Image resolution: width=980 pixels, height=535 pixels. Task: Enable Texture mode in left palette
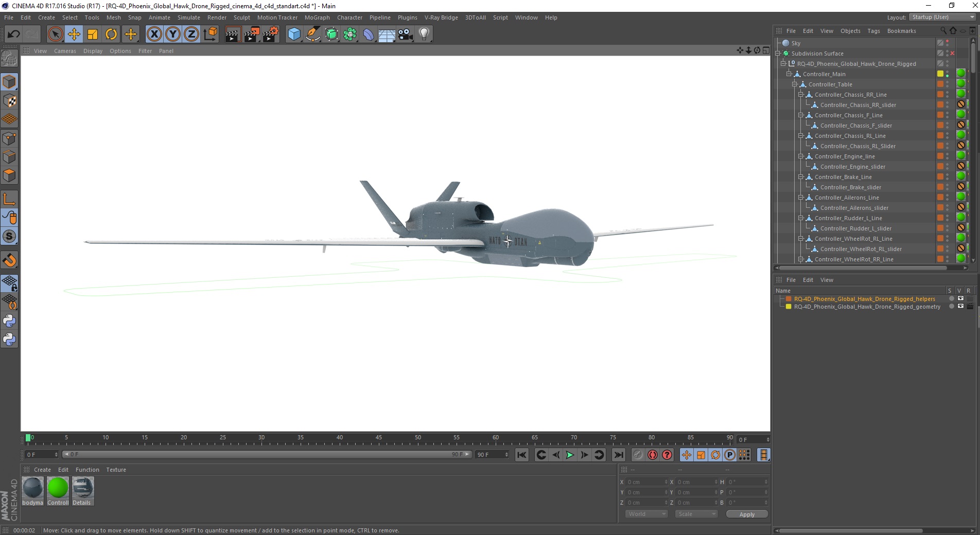coord(9,101)
